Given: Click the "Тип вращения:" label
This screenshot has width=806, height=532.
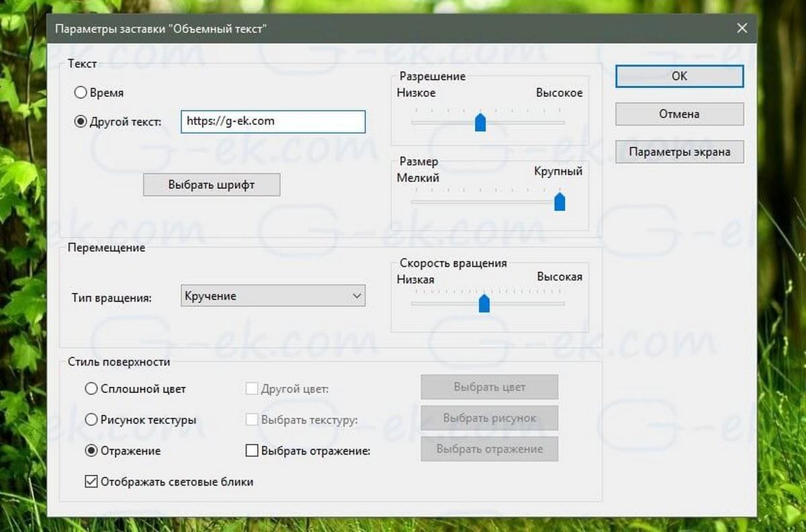Looking at the screenshot, I should [111, 297].
